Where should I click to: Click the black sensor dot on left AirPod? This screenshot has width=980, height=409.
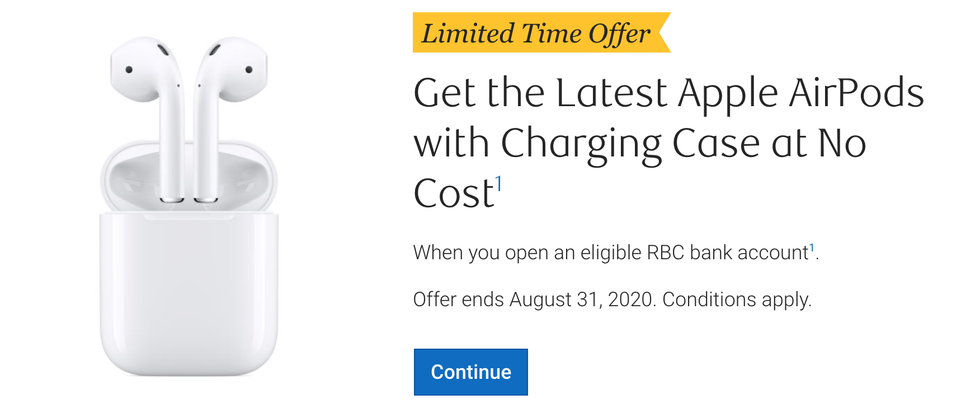(x=129, y=70)
